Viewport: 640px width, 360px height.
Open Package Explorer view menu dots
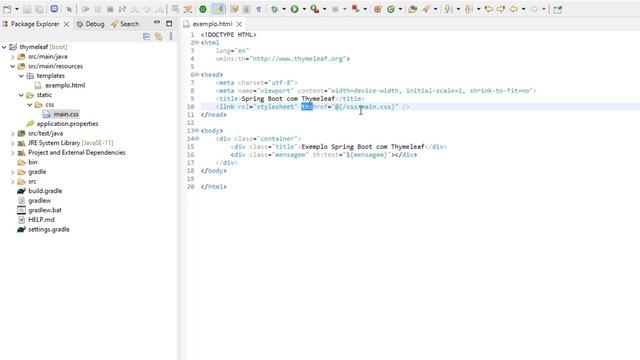171,37
